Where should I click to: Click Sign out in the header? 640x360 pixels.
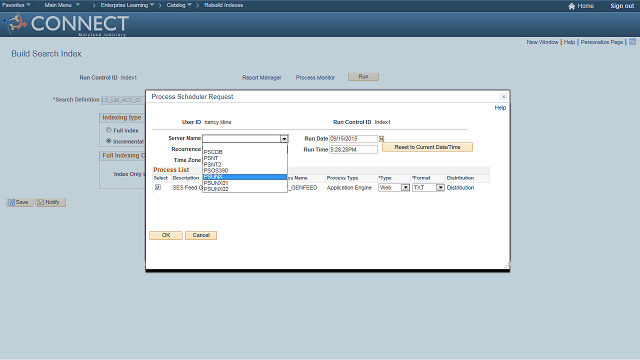622,6
